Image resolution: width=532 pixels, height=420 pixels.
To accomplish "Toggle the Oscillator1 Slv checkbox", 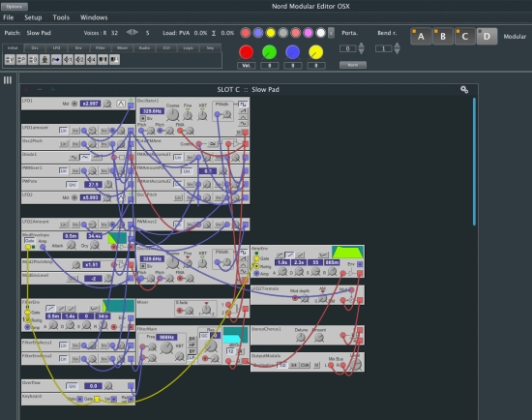I will [x=143, y=118].
